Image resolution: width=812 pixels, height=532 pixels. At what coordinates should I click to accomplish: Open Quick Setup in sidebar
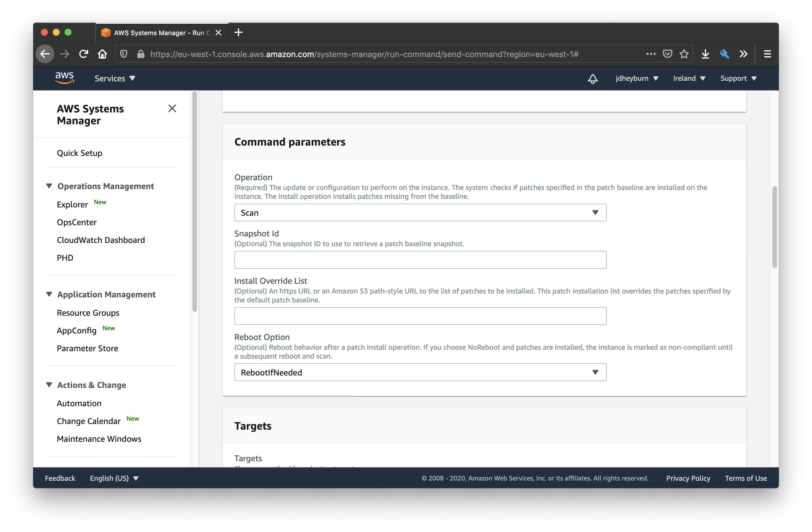(80, 153)
